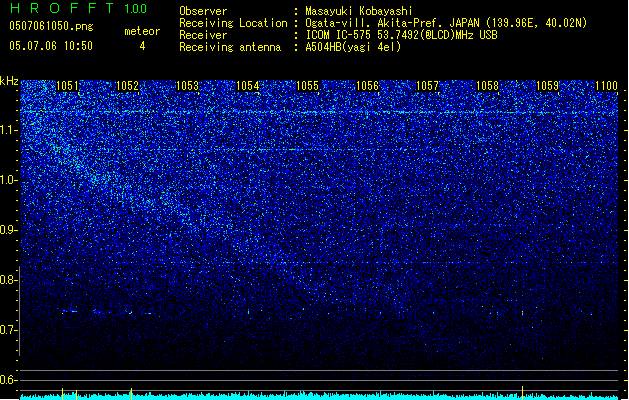
Task: Click the cyan signal level graph at the bottom
Action: [319, 396]
